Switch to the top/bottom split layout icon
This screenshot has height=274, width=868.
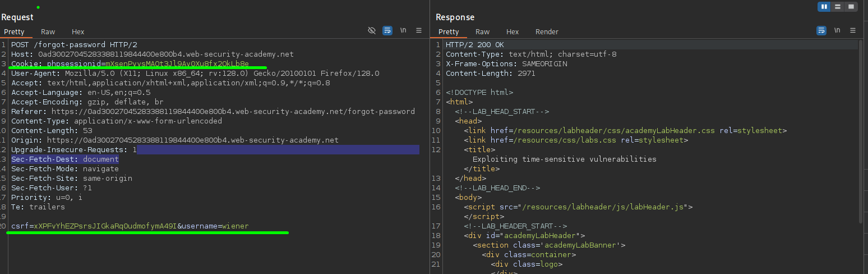pyautogui.click(x=838, y=7)
